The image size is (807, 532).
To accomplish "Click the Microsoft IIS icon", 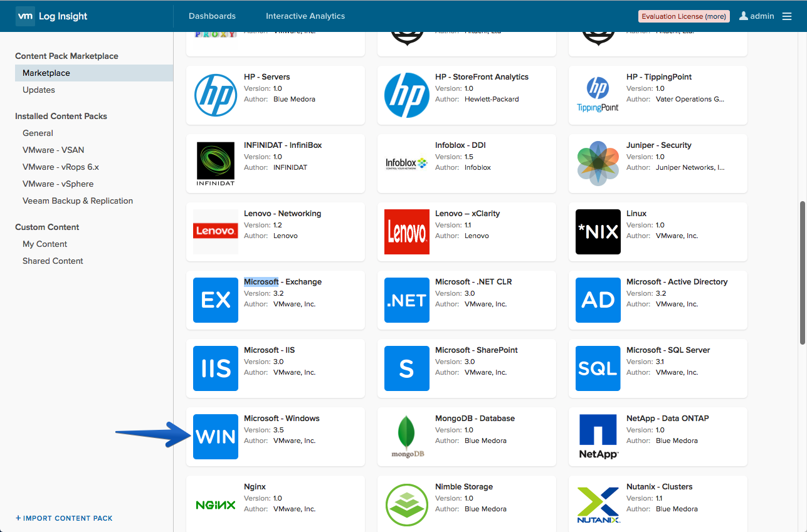I will [x=216, y=368].
